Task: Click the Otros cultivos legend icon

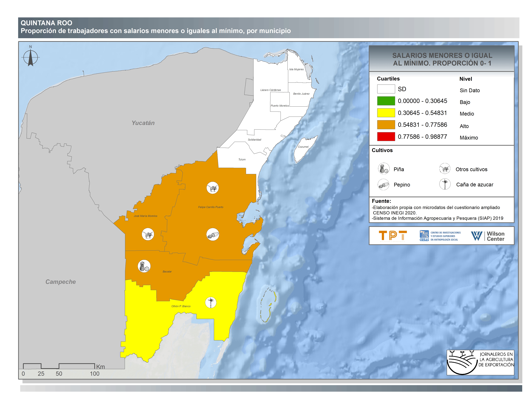Action: point(445,169)
